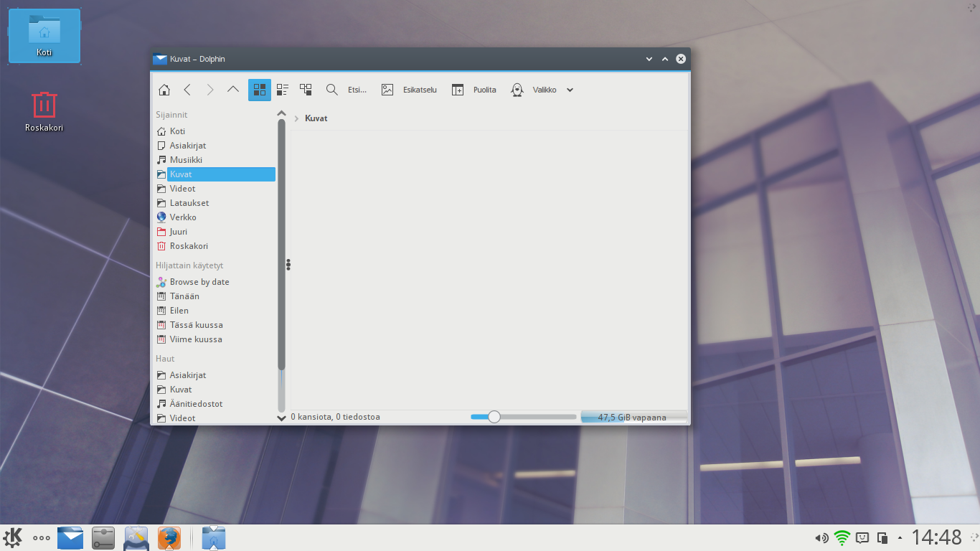The width and height of the screenshot is (980, 551).
Task: Click the Kuvat breadcrumb in location bar
Action: point(316,118)
